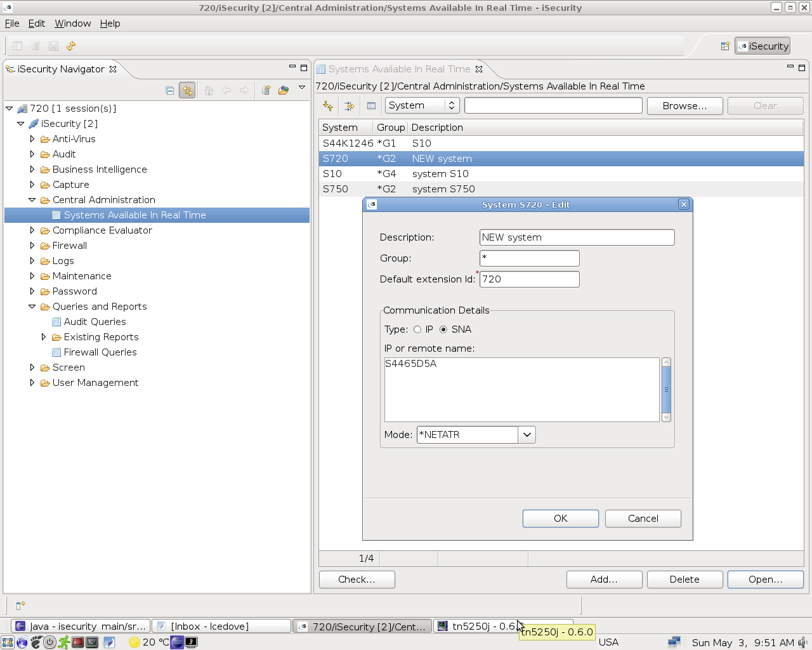The width and height of the screenshot is (812, 650).
Task: Click the volume speaker icon in system tray
Action: (x=803, y=642)
